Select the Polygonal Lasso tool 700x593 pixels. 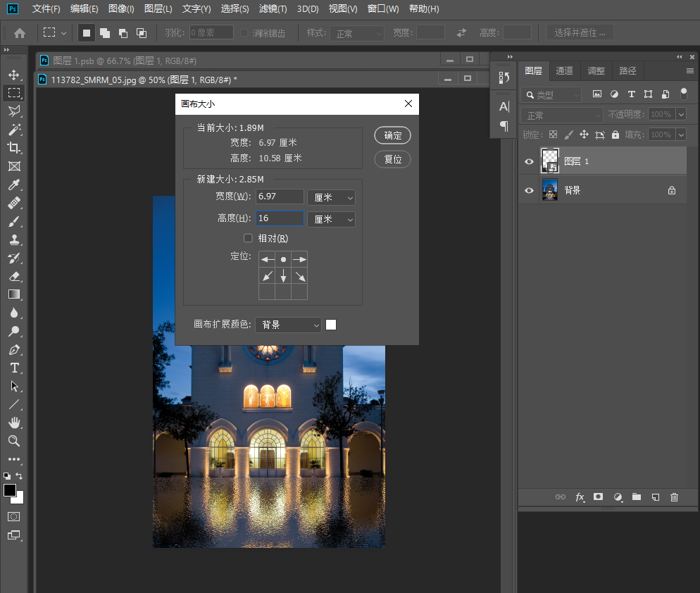click(x=14, y=111)
